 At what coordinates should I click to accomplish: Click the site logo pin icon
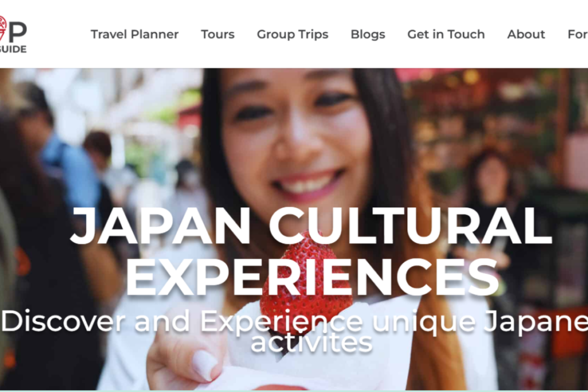point(3,28)
